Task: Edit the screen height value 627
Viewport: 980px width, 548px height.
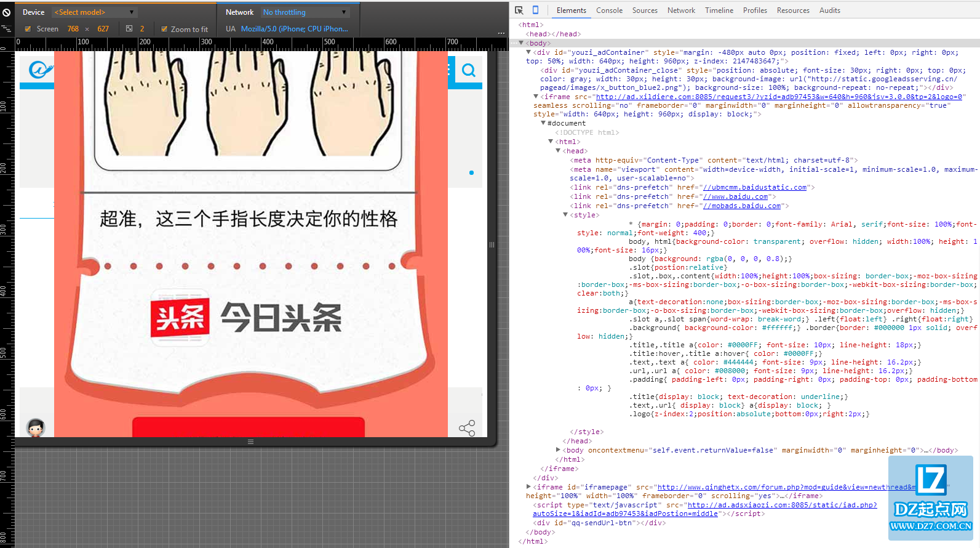Action: click(x=103, y=29)
